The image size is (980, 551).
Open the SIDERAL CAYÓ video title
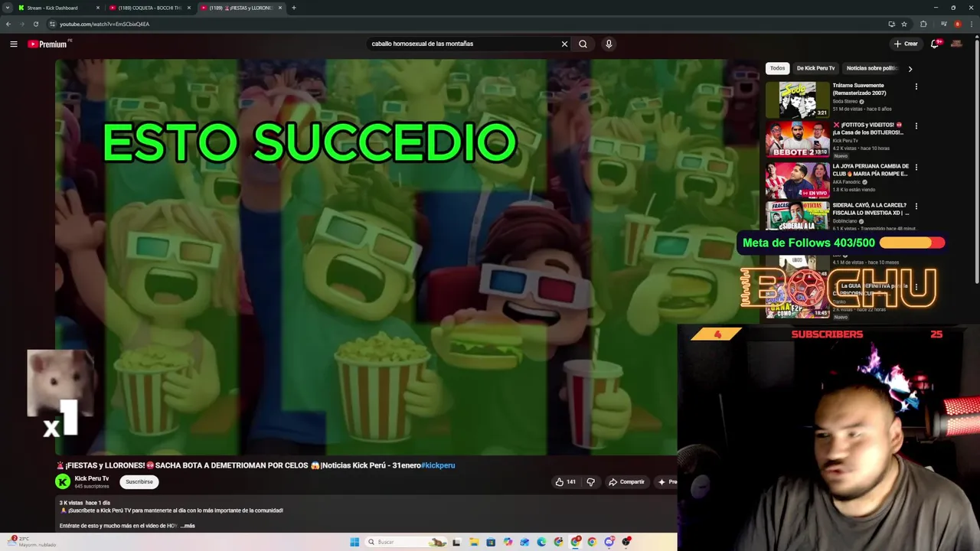coord(871,209)
